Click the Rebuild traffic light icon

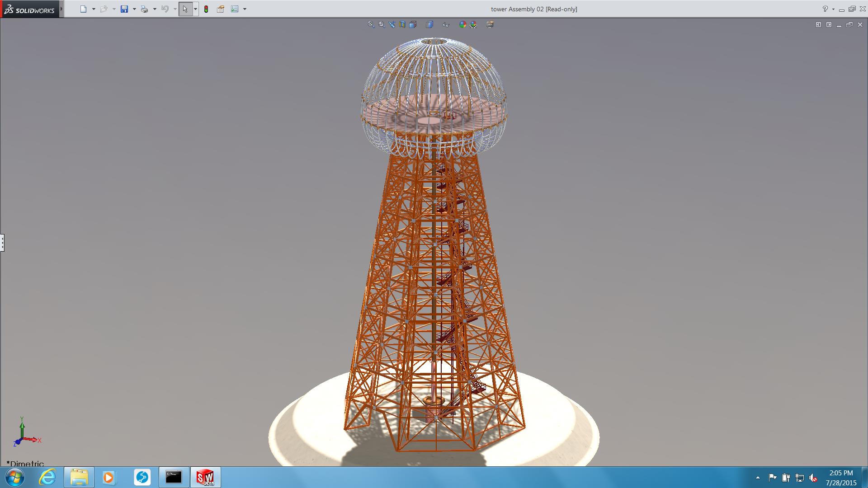click(206, 9)
